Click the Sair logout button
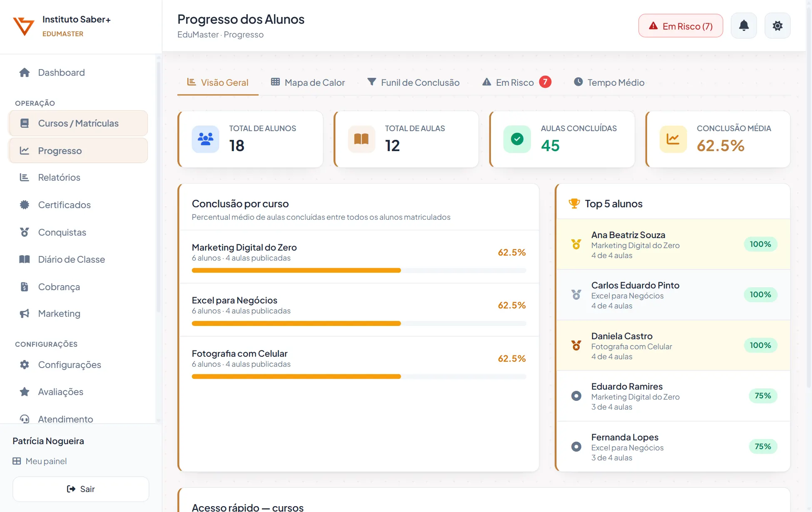 click(81, 489)
